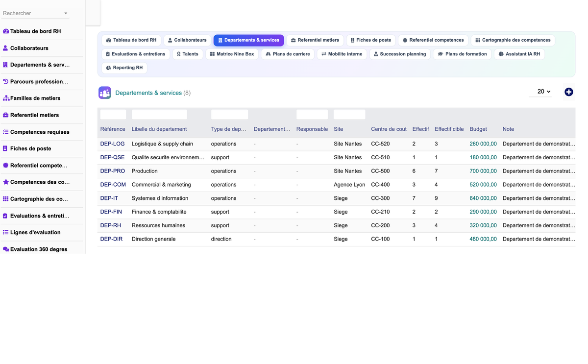This screenshot has height=364, width=588.
Task: Click the Systemes d information department label
Action: pos(160,198)
